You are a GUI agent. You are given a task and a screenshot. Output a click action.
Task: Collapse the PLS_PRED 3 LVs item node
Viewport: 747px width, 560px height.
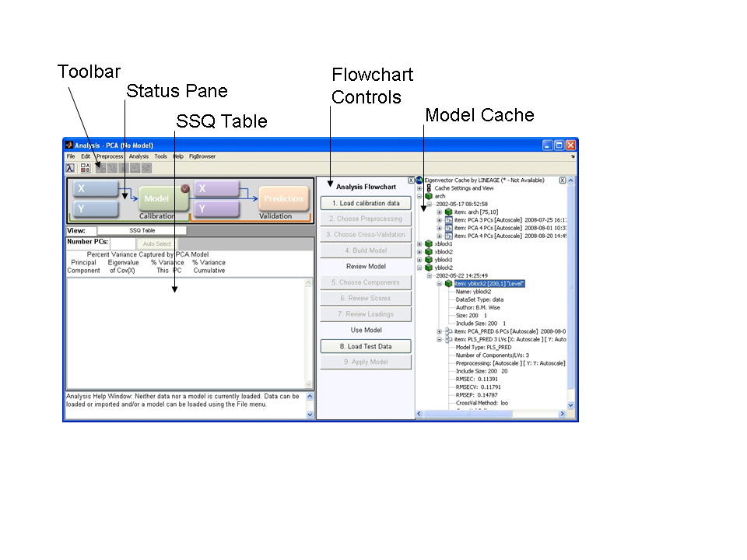(x=439, y=340)
